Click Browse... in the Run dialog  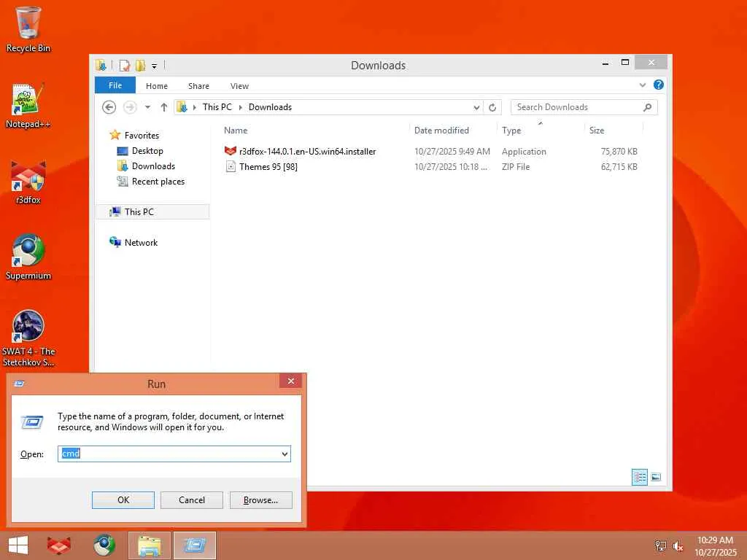[x=260, y=500]
